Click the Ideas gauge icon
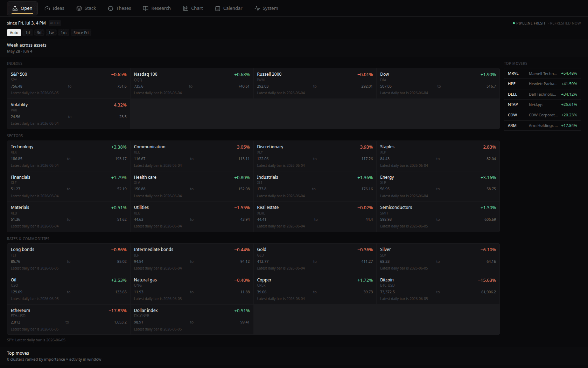 point(47,8)
